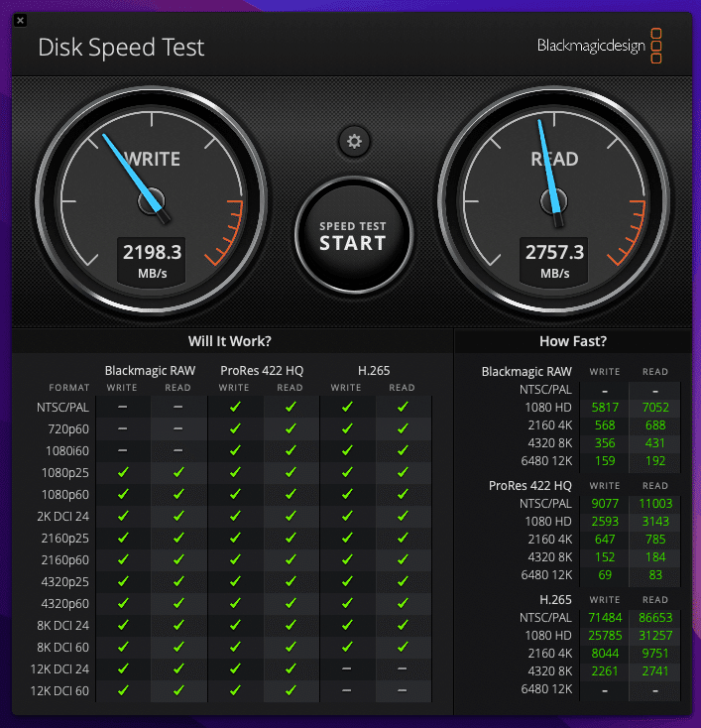Click Blackmagic RAW 1080 HD read value 7052
This screenshot has height=728, width=701.
click(655, 408)
